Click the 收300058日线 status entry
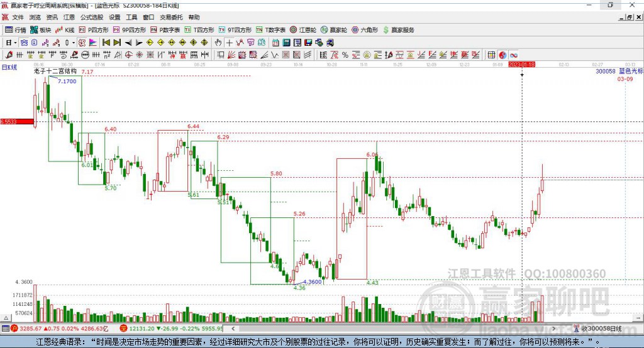 [x=597, y=329]
